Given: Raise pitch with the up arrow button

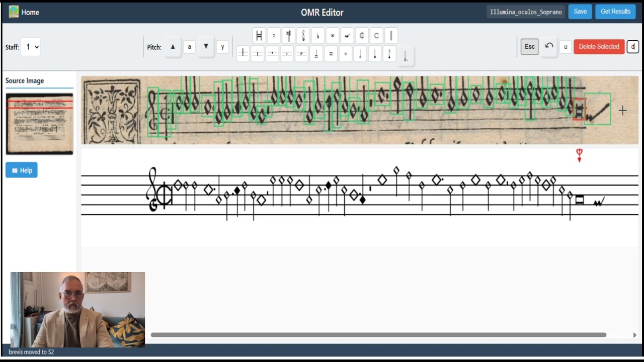Looking at the screenshot, I should [x=173, y=47].
